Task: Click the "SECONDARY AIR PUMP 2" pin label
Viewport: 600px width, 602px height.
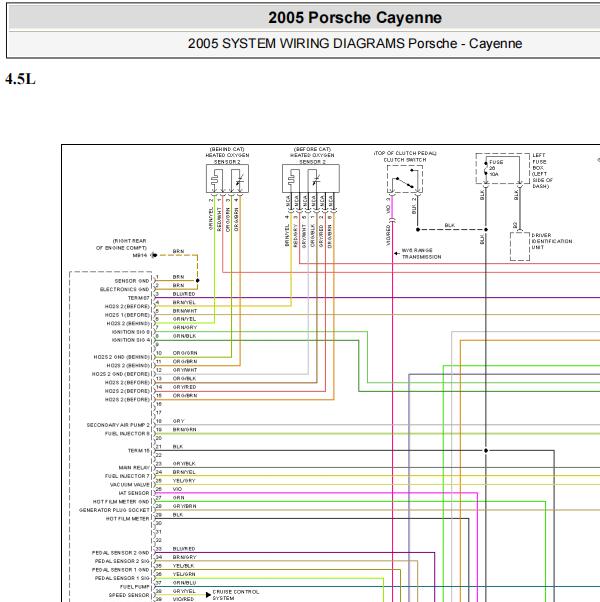Action: point(118,425)
